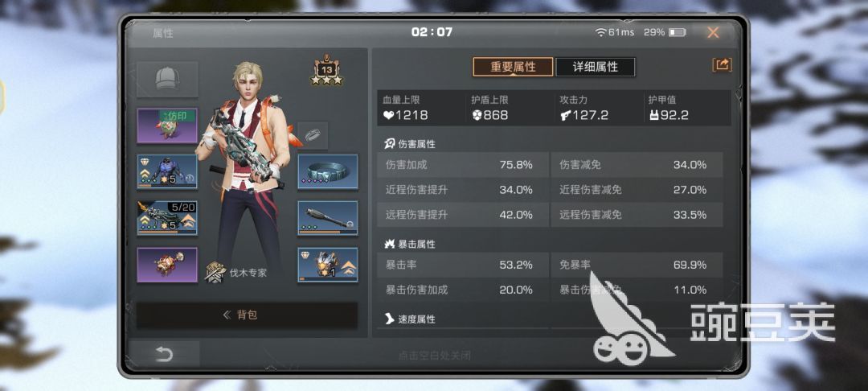
Task: Tap the 伐木专家 title badge
Action: pyautogui.click(x=235, y=273)
